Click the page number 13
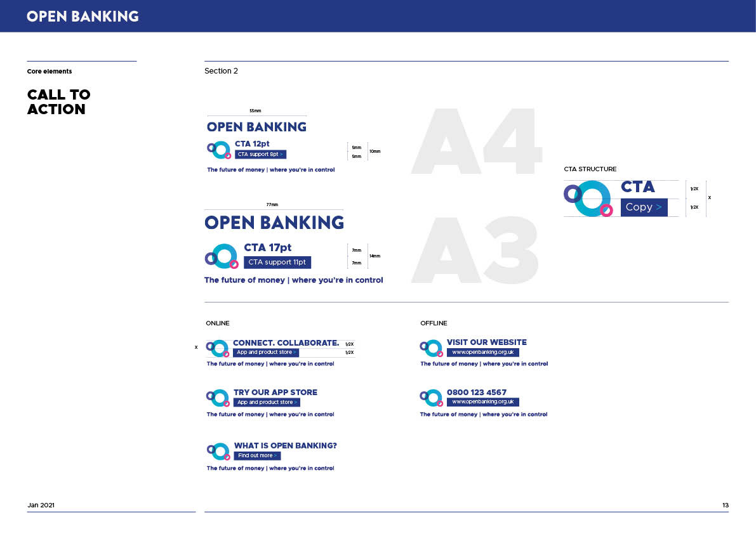 coord(725,505)
